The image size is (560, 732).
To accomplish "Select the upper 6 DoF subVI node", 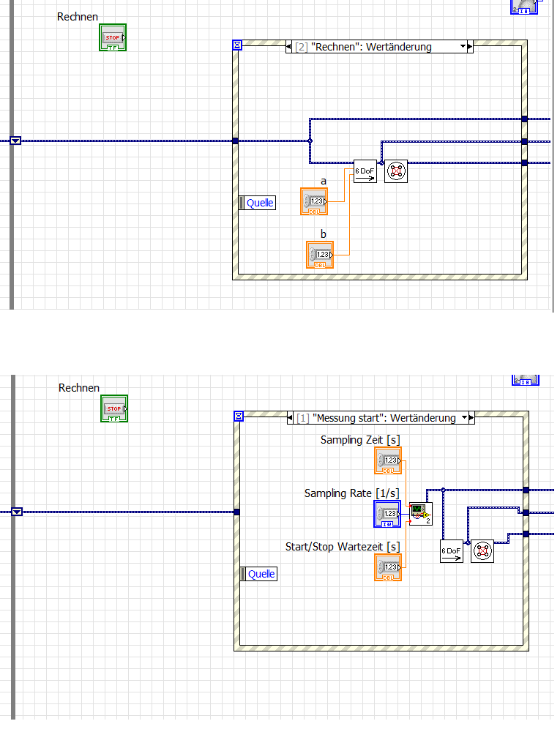I will tap(365, 171).
